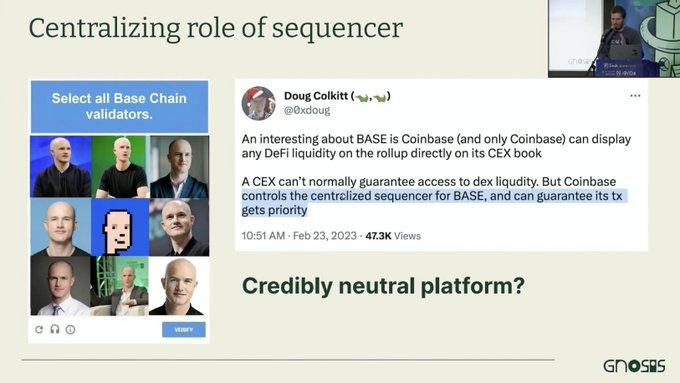Viewport: 680px width, 383px height.
Task: Select the top-left blue-background captcha tile
Action: [61, 167]
